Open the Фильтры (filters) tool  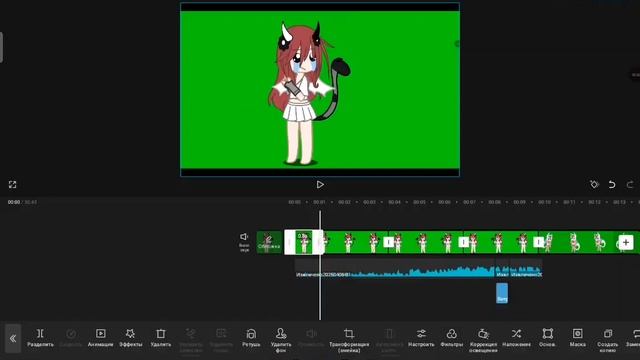click(x=451, y=338)
